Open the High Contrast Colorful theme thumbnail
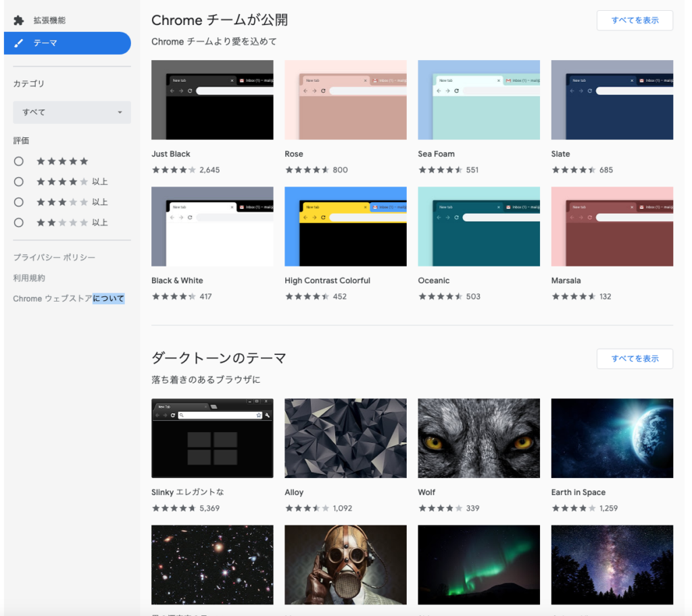This screenshot has width=692, height=616. (x=345, y=227)
